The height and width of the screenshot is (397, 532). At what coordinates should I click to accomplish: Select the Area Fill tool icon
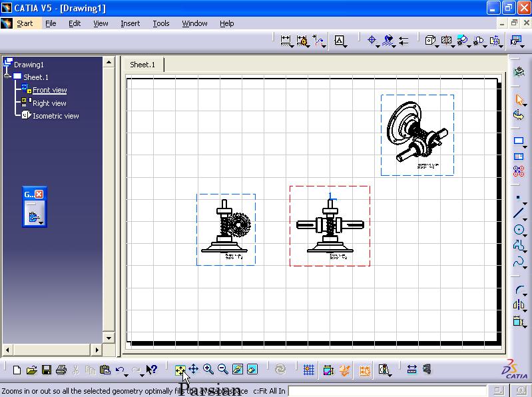tap(388, 41)
